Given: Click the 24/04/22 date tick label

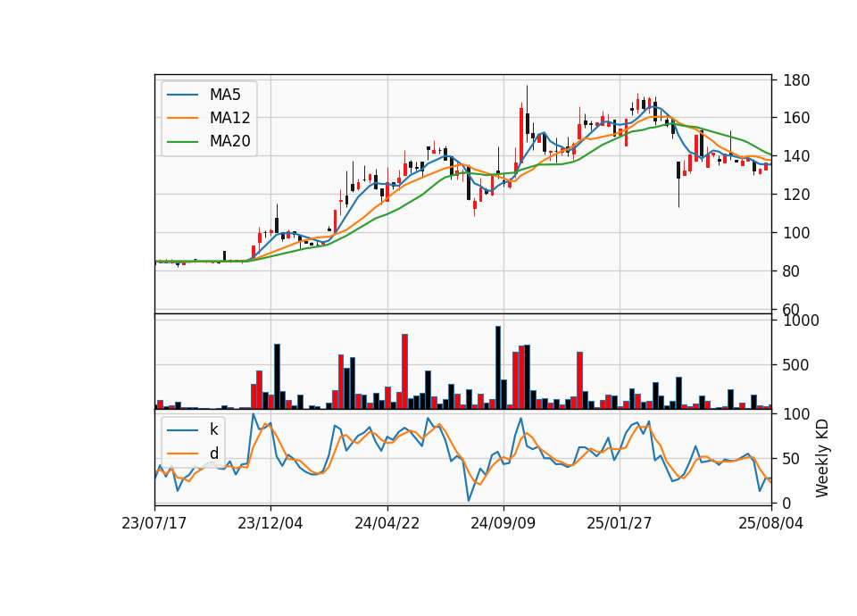Looking at the screenshot, I should [387, 523].
